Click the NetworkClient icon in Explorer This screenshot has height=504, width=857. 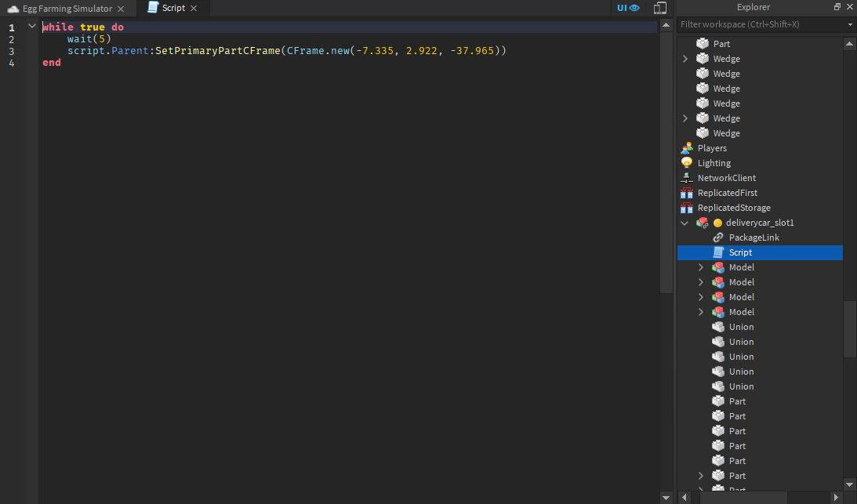pyautogui.click(x=687, y=178)
